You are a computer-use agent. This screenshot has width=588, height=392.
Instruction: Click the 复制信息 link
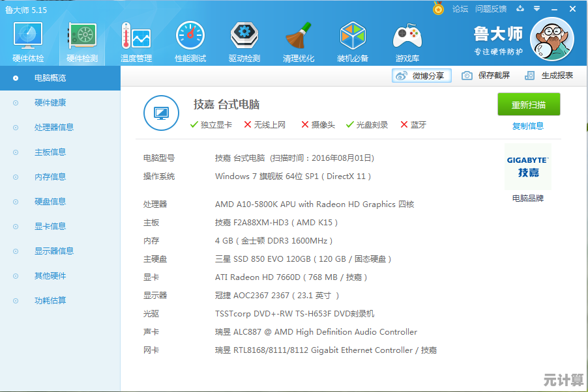coord(528,126)
